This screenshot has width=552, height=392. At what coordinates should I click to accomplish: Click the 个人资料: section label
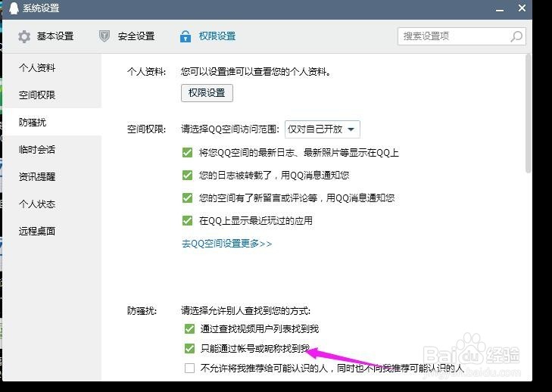click(x=146, y=72)
